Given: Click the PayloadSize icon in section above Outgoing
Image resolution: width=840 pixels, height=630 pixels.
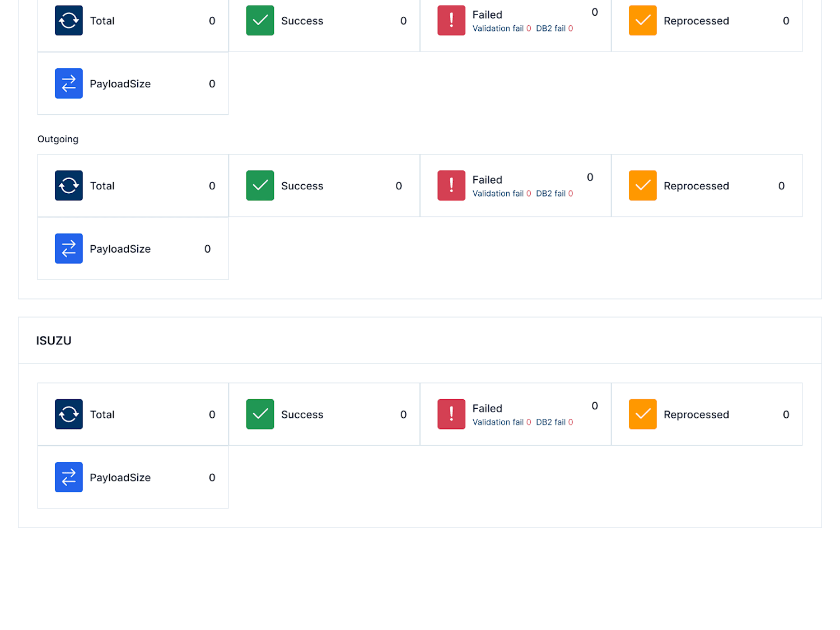Looking at the screenshot, I should coord(69,83).
